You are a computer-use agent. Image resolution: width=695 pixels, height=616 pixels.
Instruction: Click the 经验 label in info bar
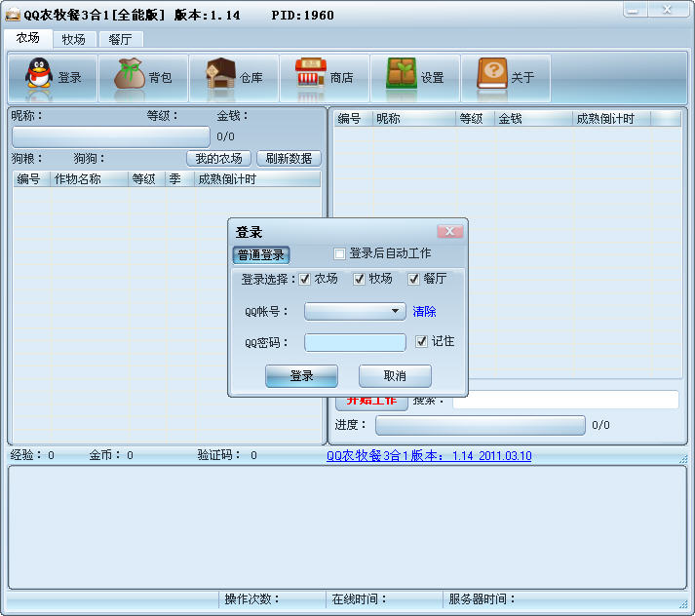click(x=25, y=455)
